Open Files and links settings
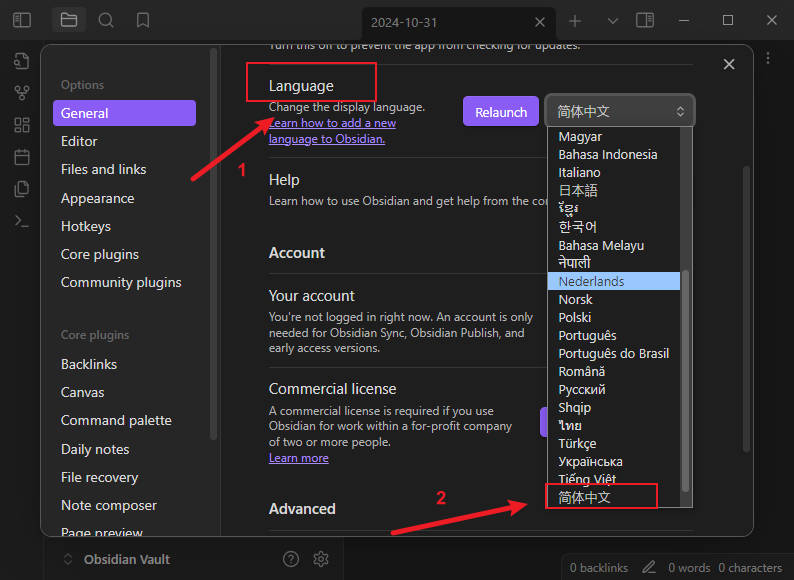The width and height of the screenshot is (794, 580). click(124, 169)
